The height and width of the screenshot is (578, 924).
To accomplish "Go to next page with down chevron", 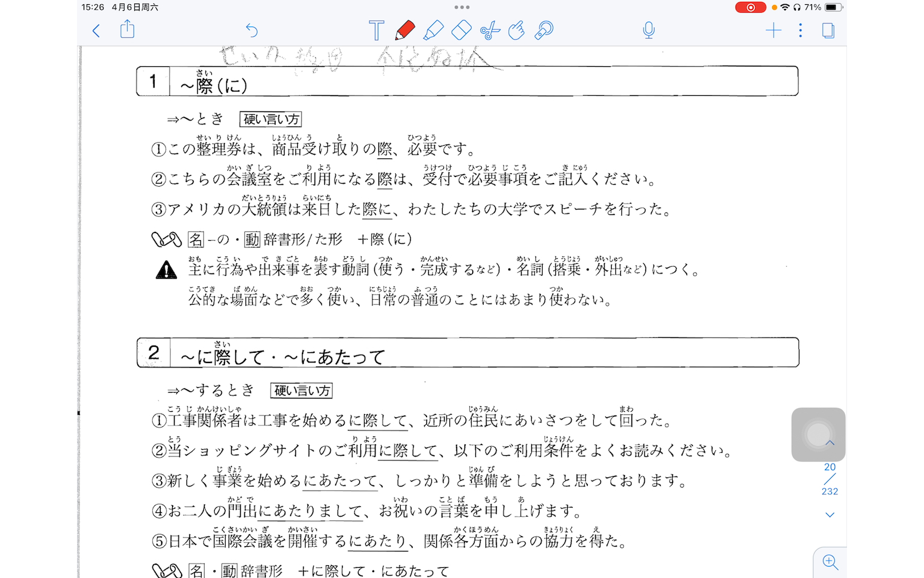I will click(830, 515).
